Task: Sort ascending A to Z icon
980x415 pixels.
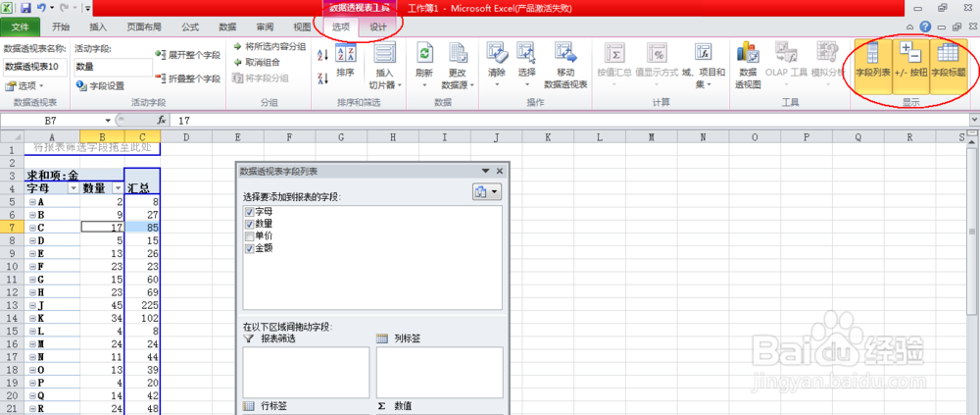Action: pyautogui.click(x=323, y=55)
